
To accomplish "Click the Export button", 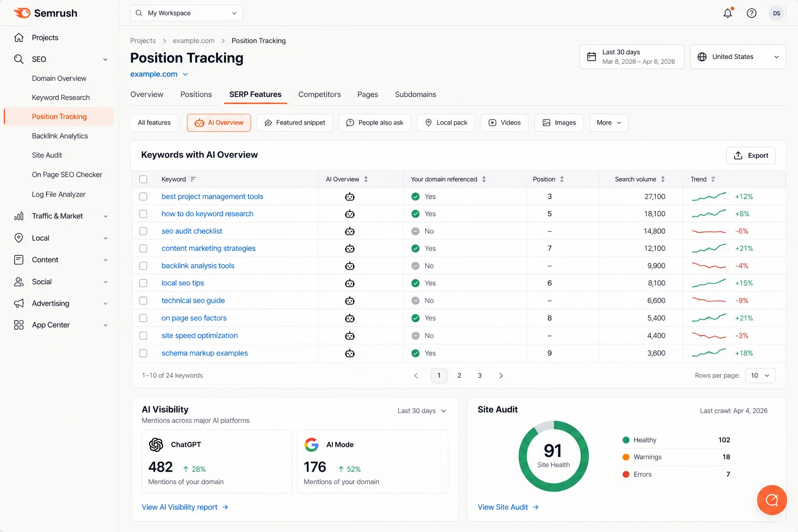I will point(751,156).
